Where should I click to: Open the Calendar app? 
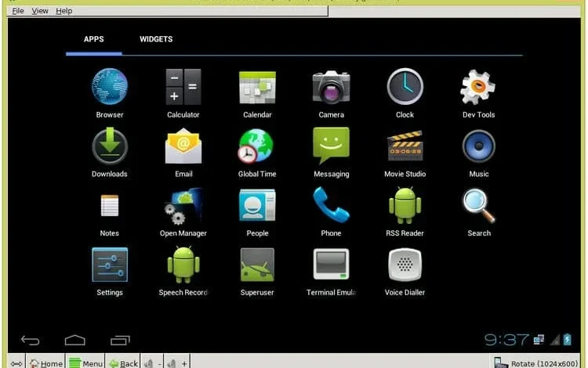click(257, 88)
